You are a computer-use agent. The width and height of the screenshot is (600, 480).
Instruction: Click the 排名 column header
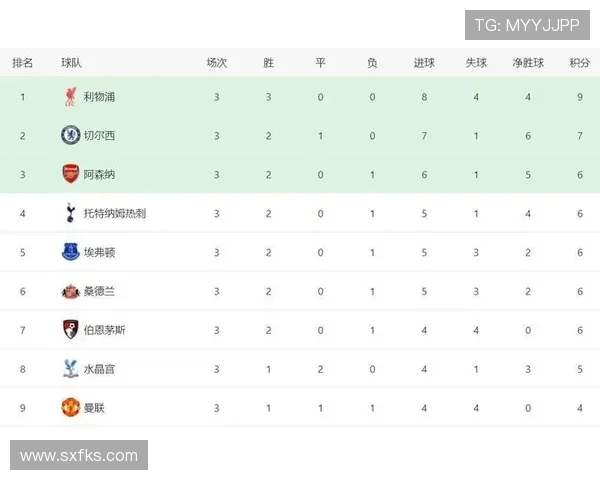pos(22,62)
